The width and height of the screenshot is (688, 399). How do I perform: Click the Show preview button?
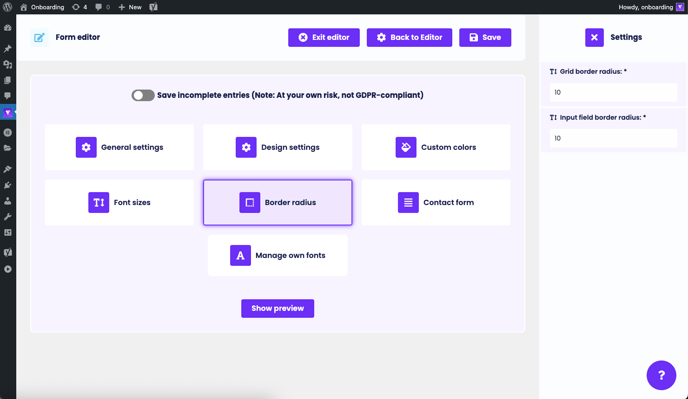(277, 309)
